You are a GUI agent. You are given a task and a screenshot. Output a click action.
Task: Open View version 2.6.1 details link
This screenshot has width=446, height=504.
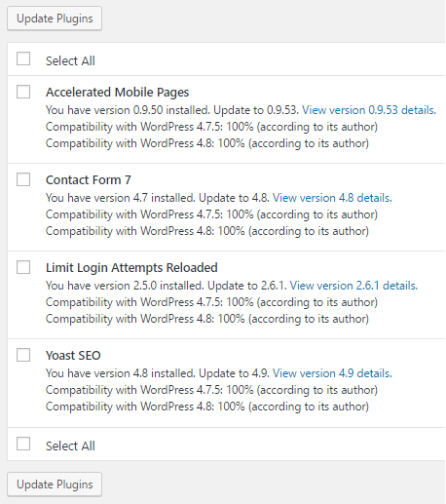click(x=353, y=286)
